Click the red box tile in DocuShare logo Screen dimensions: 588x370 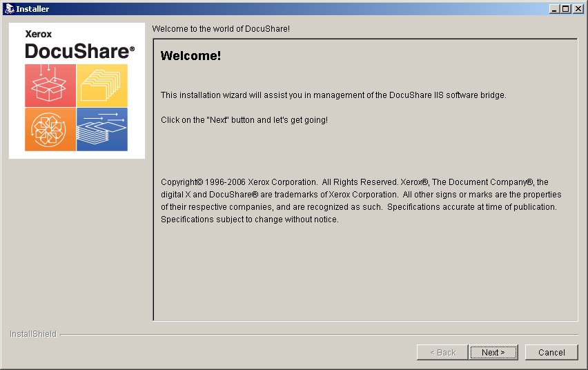[x=50, y=86]
